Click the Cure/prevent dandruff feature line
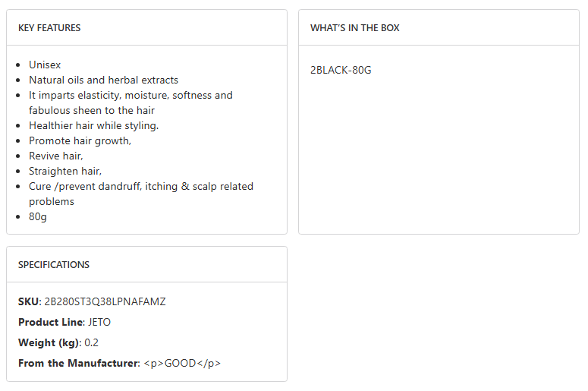This screenshot has width=588, height=391. coord(141,187)
